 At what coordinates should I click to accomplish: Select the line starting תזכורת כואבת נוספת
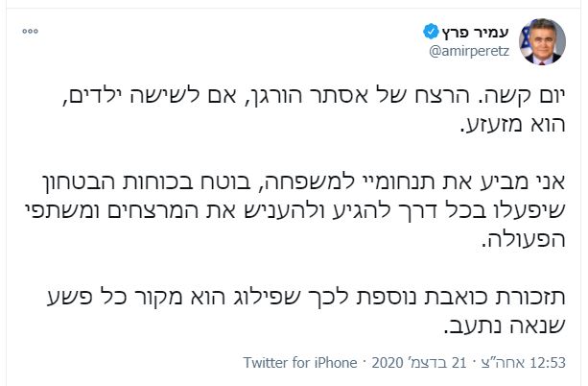click(318, 298)
